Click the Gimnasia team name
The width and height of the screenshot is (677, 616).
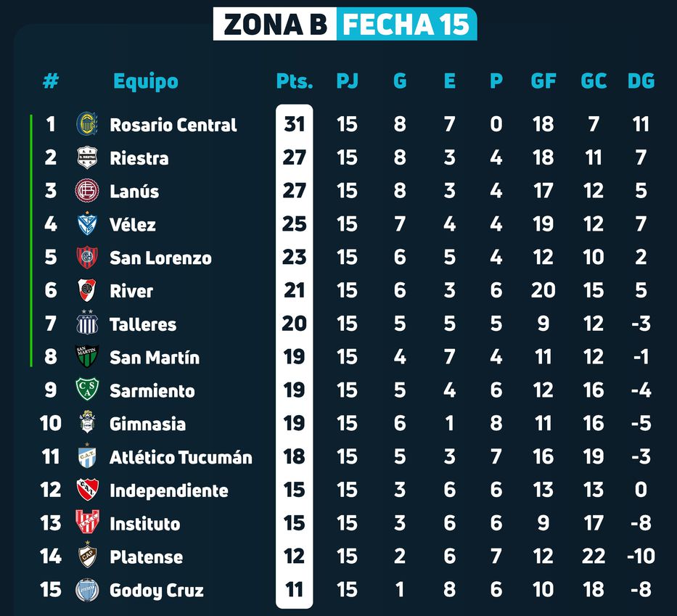point(147,424)
